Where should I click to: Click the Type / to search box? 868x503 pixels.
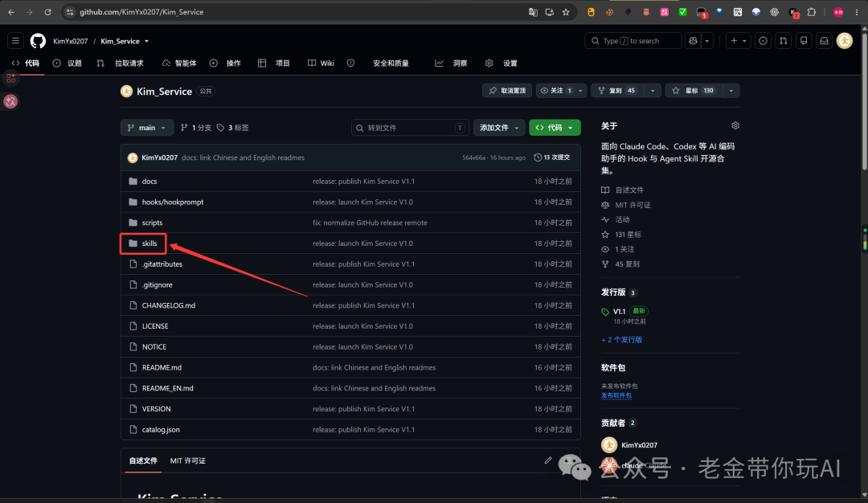(x=633, y=41)
